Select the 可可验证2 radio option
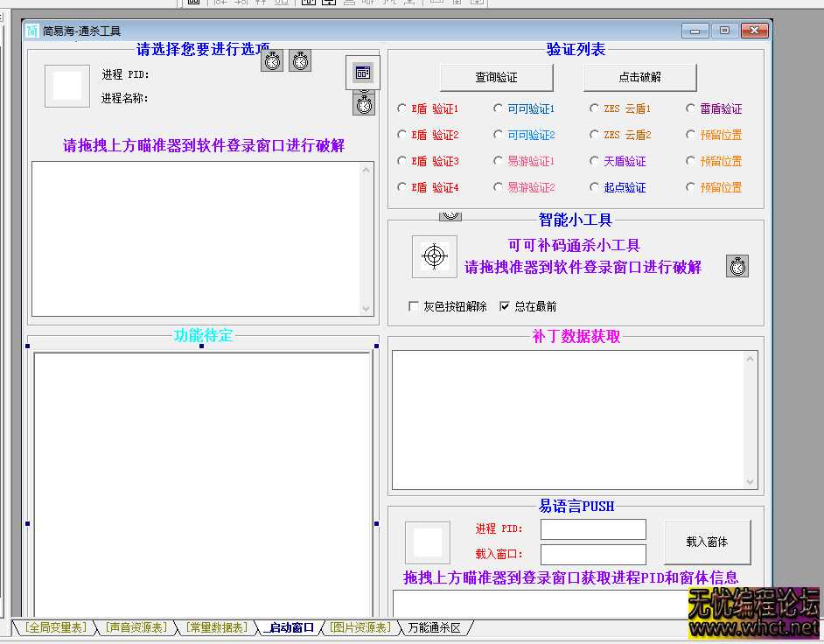824x644 pixels. tap(499, 135)
